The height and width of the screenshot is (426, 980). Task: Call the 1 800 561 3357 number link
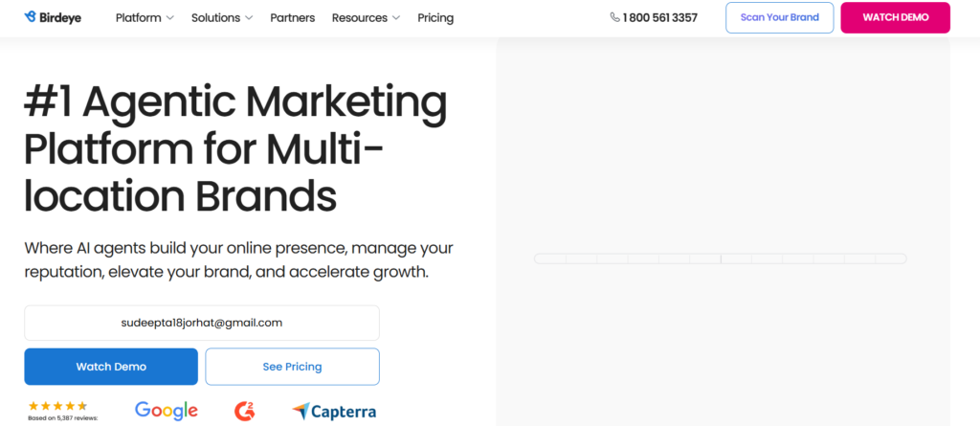(659, 18)
